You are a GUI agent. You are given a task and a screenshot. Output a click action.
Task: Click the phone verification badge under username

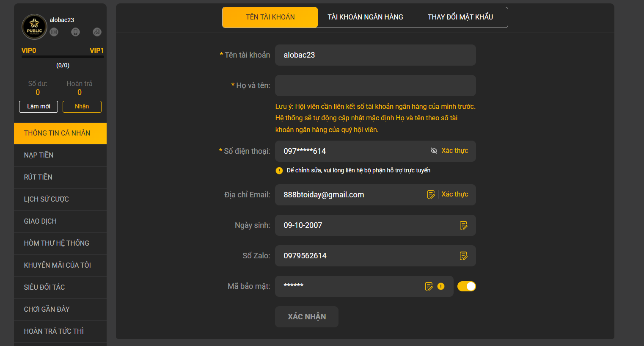coord(75,32)
